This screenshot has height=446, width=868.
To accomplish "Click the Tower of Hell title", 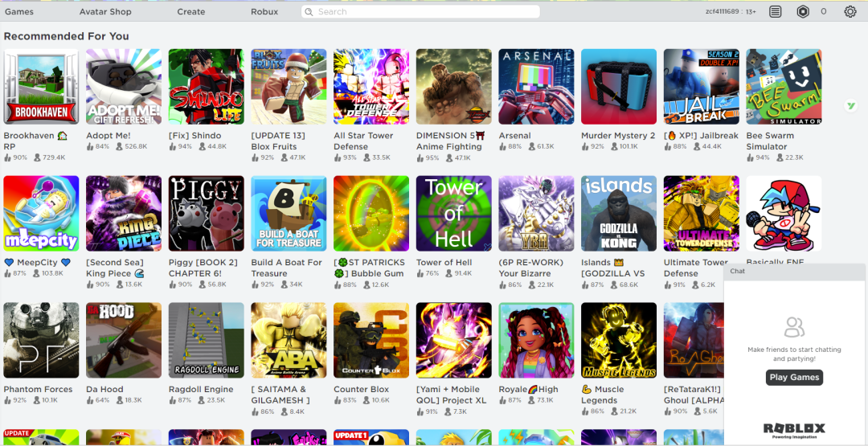I will pyautogui.click(x=444, y=262).
